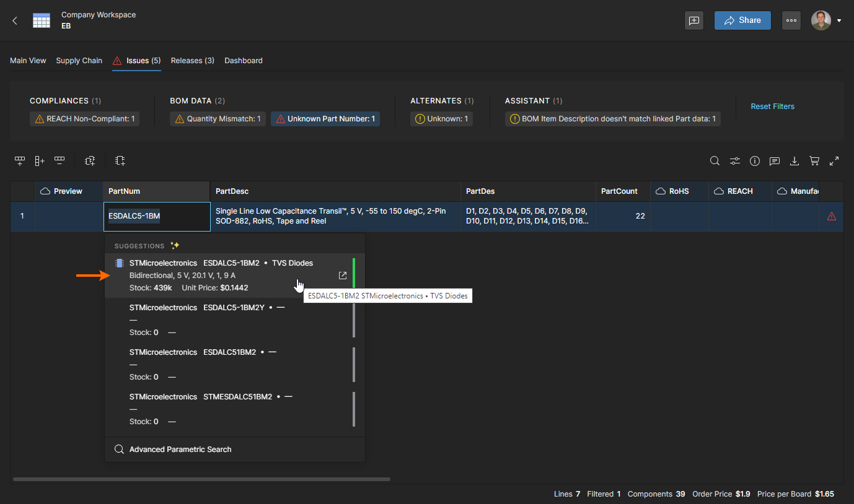Toggle the Quantity Mismatch filter
This screenshot has height=504, width=854.
point(218,119)
